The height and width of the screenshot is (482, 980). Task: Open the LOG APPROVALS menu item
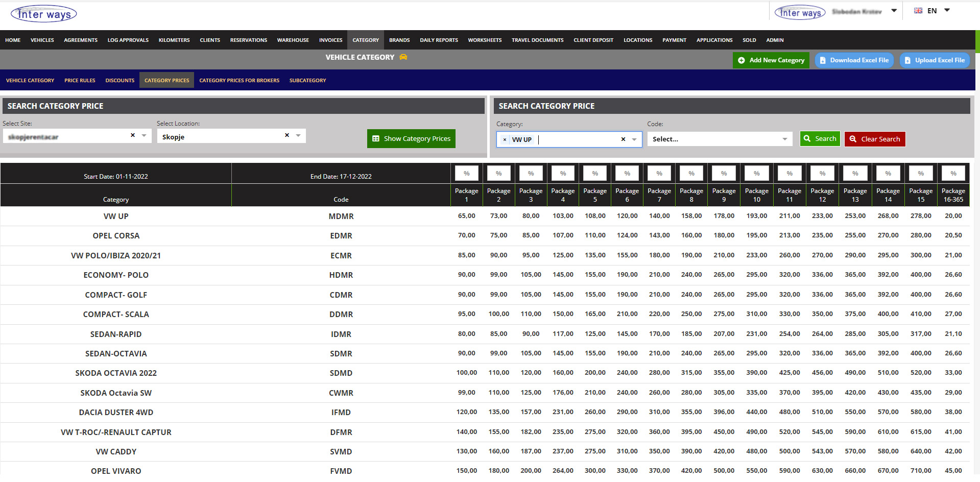coord(128,40)
